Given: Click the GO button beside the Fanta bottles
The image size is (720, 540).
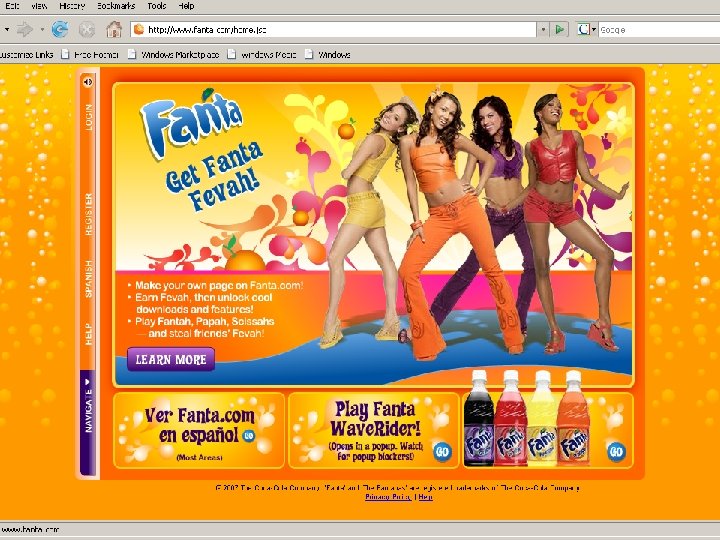Looking at the screenshot, I should 616,452.
